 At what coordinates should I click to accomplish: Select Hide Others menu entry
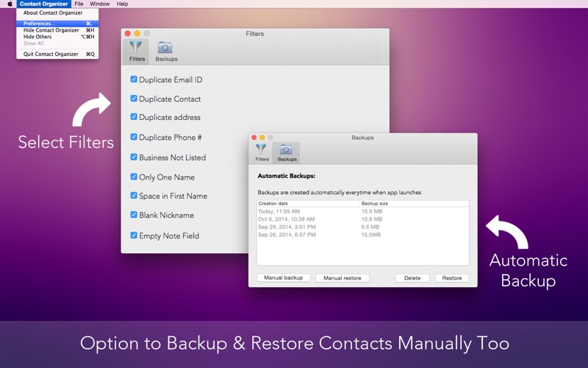click(57, 37)
